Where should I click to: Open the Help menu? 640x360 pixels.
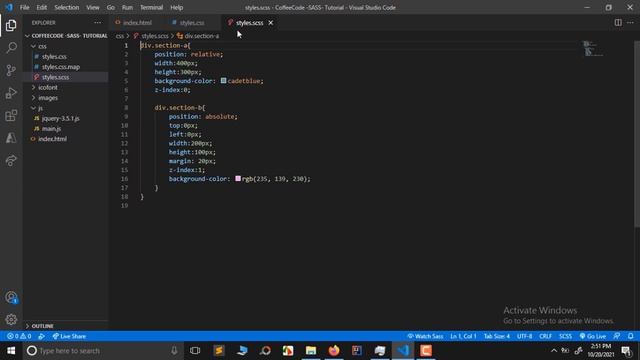pos(177,7)
